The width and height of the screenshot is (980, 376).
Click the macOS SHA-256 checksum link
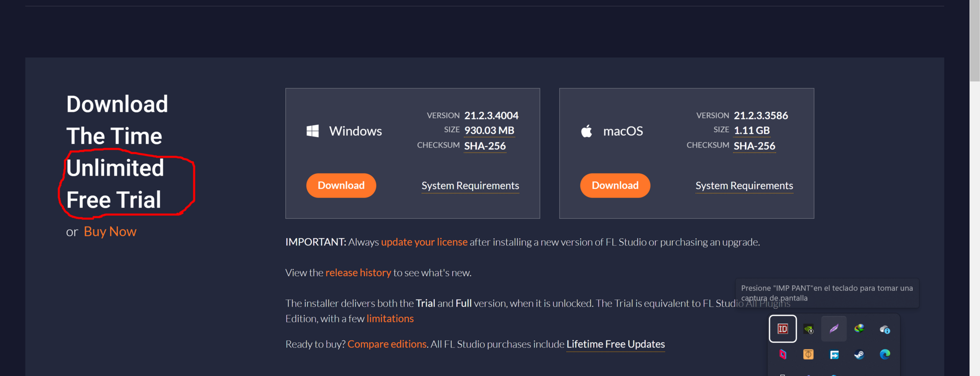pos(754,146)
